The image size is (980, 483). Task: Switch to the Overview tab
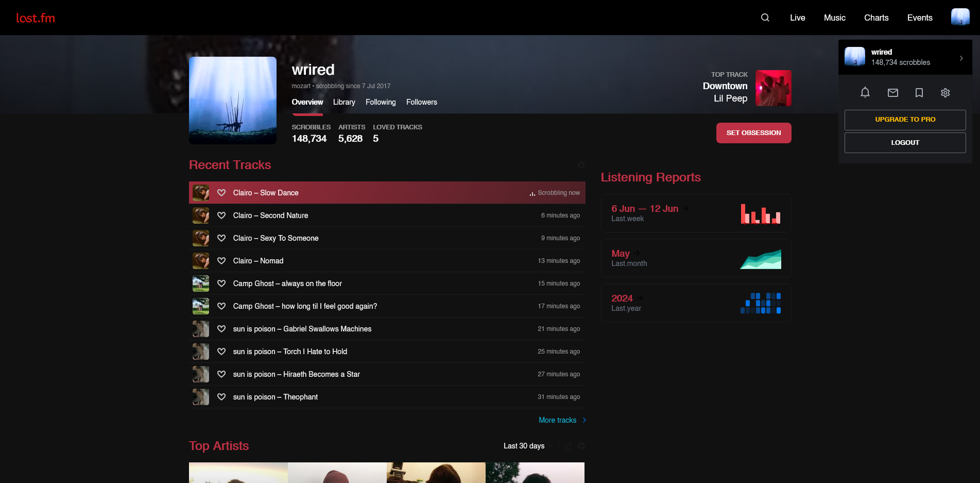(307, 102)
